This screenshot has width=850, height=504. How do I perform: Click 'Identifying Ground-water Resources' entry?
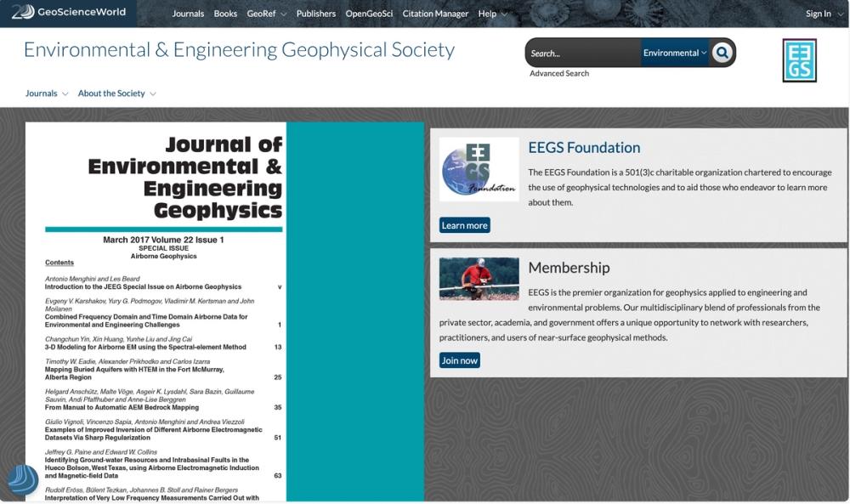152,467
